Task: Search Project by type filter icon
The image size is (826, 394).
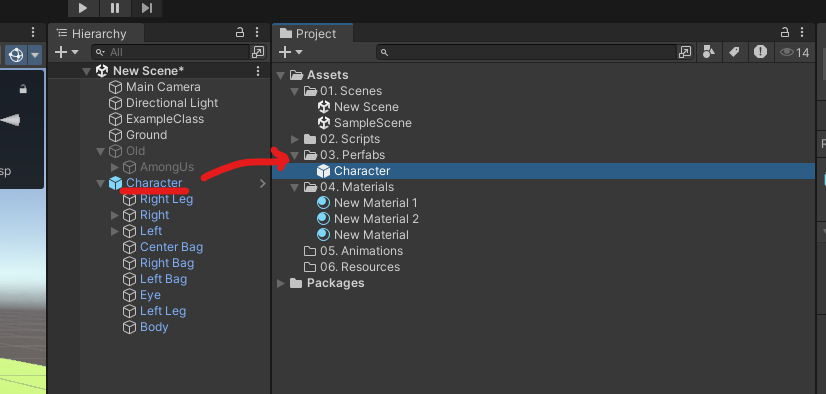Action: point(710,52)
